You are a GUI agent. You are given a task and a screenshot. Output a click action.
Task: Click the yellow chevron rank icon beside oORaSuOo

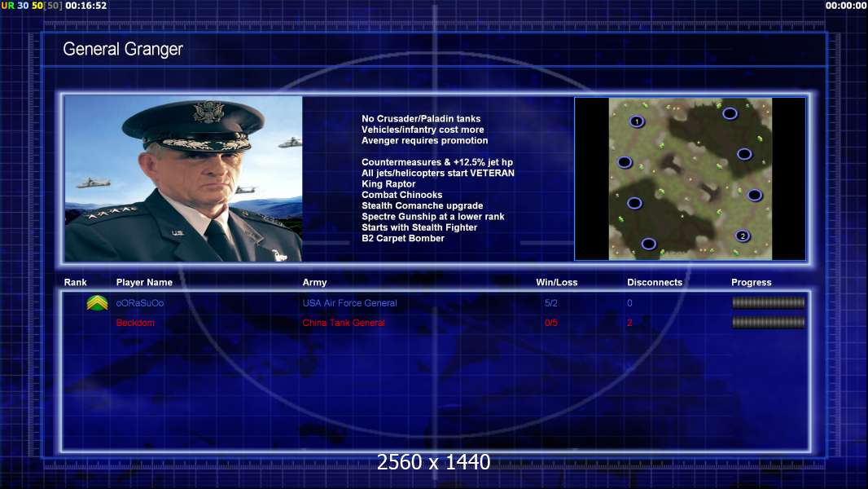click(x=98, y=303)
